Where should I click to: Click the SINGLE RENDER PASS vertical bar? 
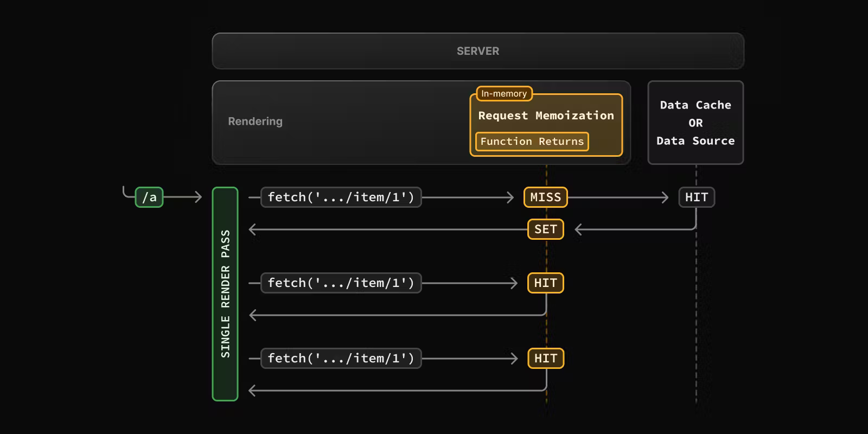pos(225,294)
